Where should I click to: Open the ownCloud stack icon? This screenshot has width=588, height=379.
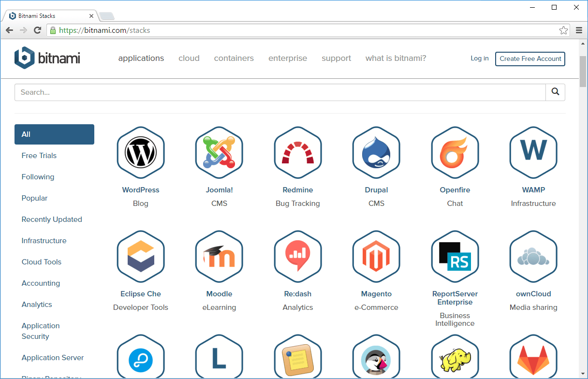coord(533,257)
